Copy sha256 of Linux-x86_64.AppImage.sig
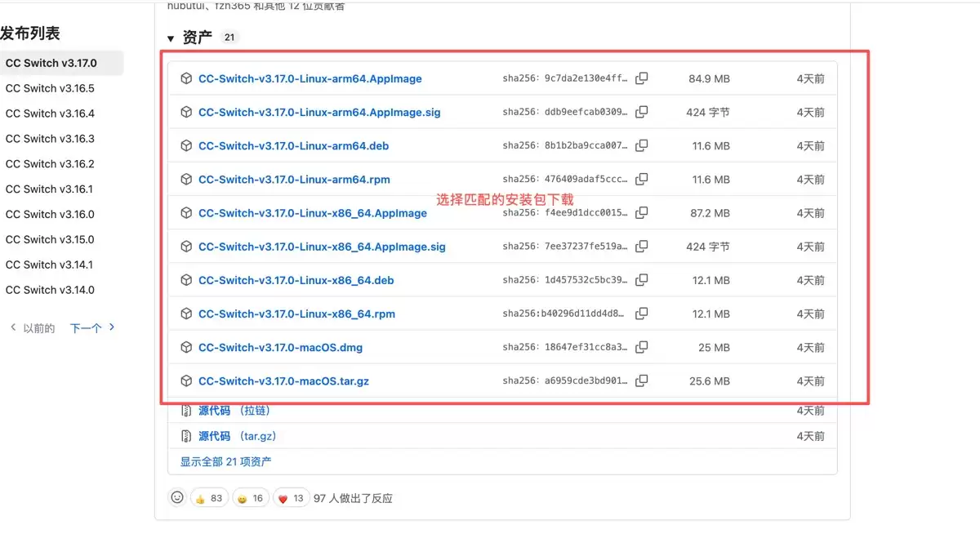The image size is (980, 543). (x=642, y=246)
